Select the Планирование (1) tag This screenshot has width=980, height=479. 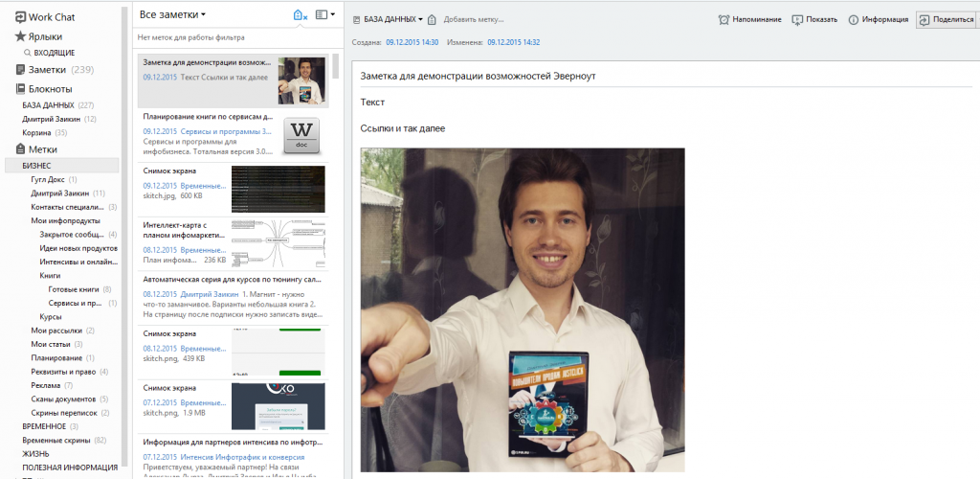(x=62, y=357)
